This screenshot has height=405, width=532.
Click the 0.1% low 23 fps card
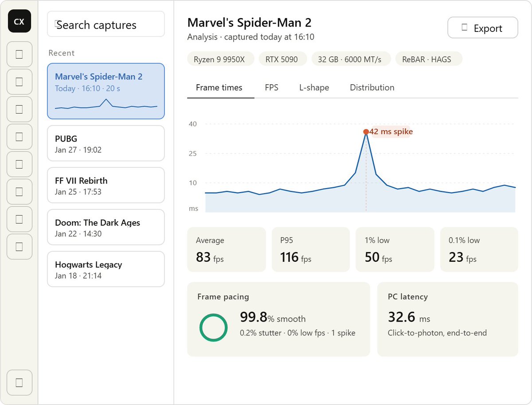pyautogui.click(x=479, y=250)
